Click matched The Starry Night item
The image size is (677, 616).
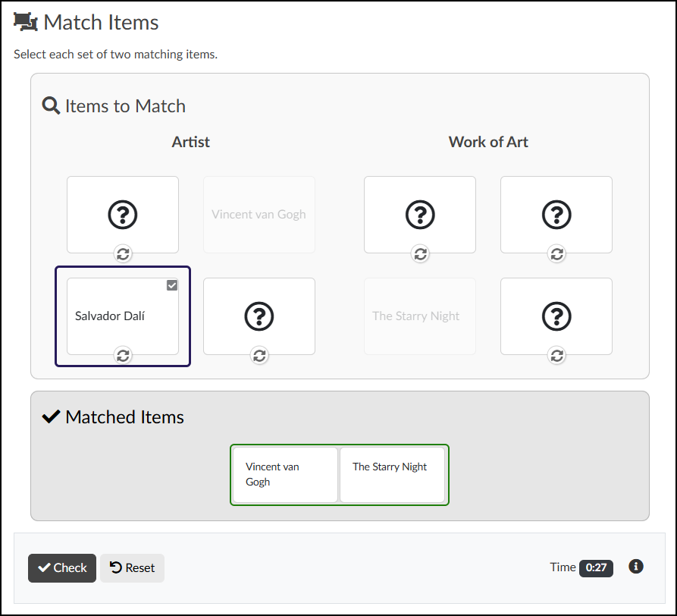(392, 474)
